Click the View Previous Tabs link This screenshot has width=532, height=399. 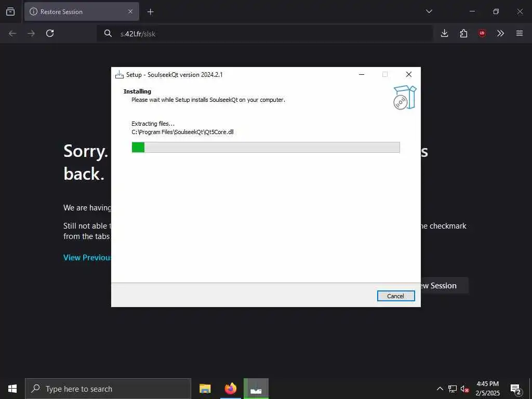tap(87, 258)
